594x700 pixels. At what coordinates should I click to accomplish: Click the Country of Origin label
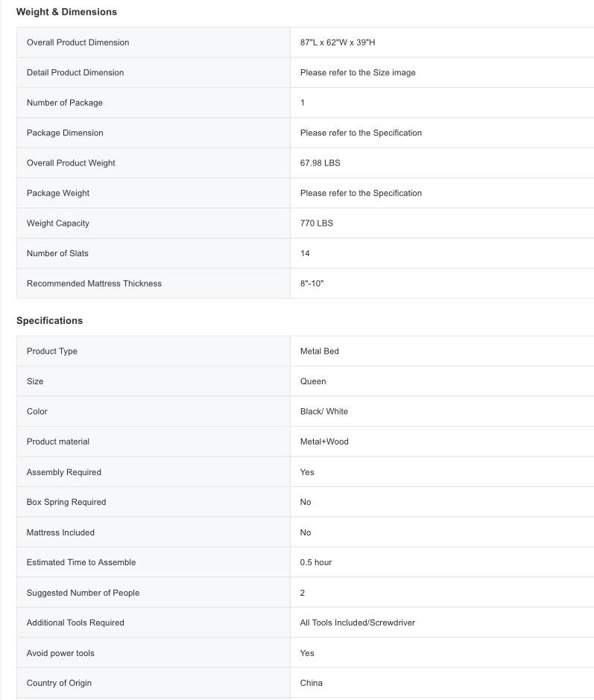tap(59, 683)
